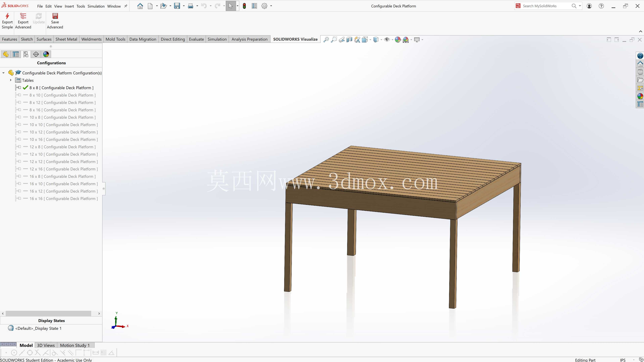
Task: Open Hide/Show Items dropdown
Action: pyautogui.click(x=392, y=39)
